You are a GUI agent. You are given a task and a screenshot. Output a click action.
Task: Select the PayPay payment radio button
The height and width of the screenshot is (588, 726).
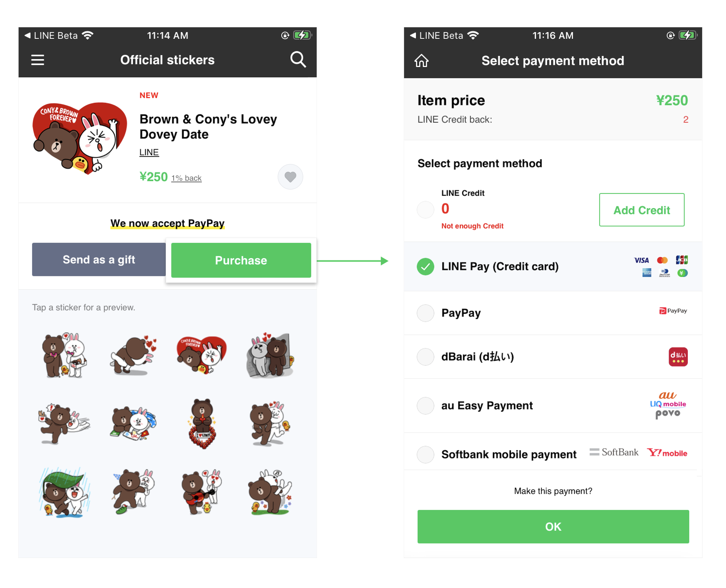click(x=425, y=313)
